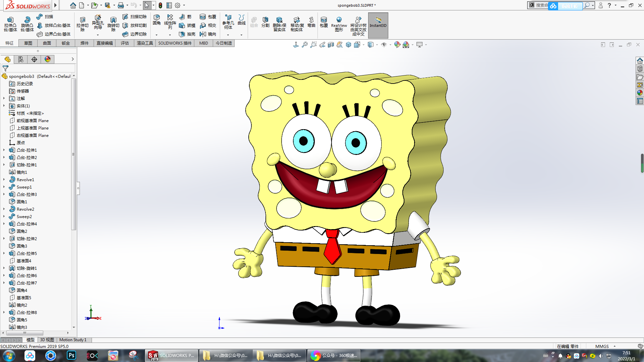Open the ConfigurationManager tab icon
This screenshot has width=644, height=362.
tap(34, 59)
